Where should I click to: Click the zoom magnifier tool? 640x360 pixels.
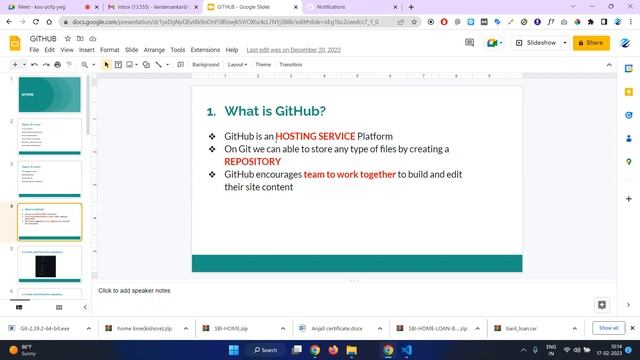tap(84, 64)
